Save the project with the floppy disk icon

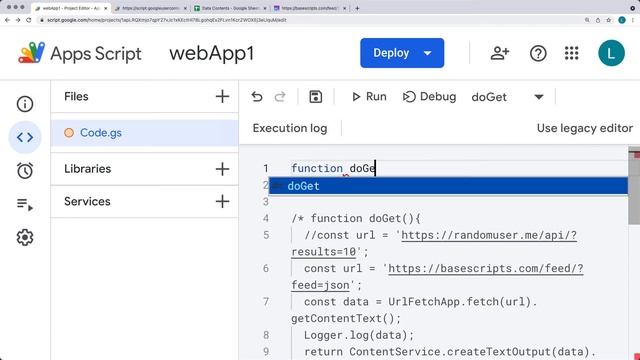tap(316, 97)
